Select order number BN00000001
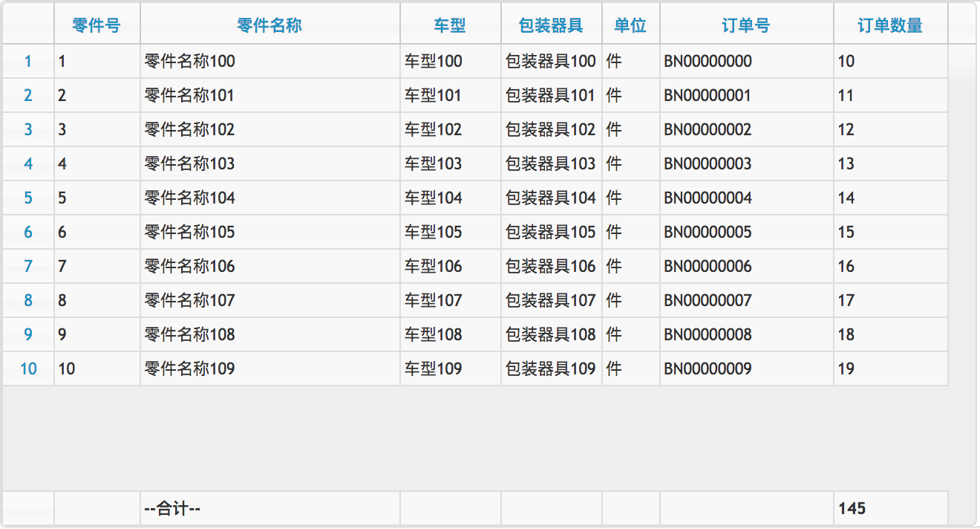The height and width of the screenshot is (529, 980). point(747,96)
